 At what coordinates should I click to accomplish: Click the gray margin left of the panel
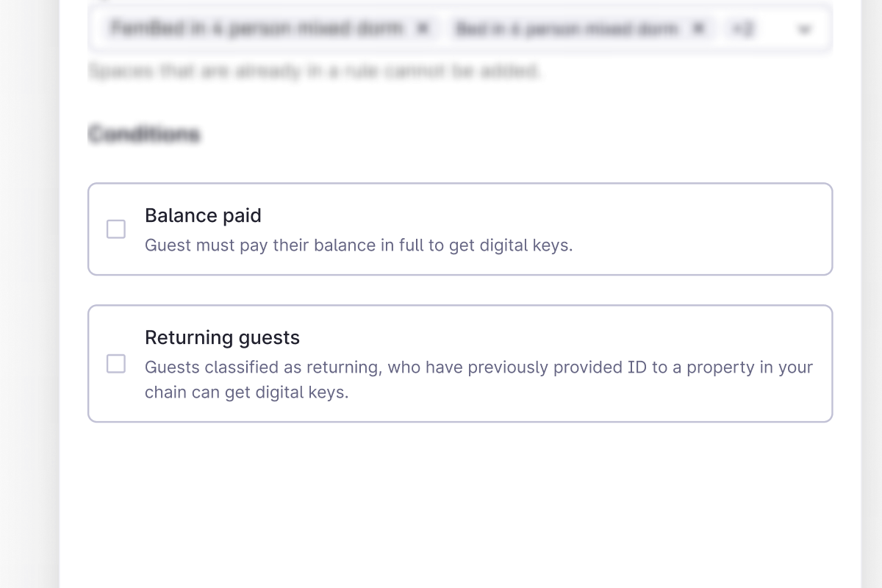point(29,294)
